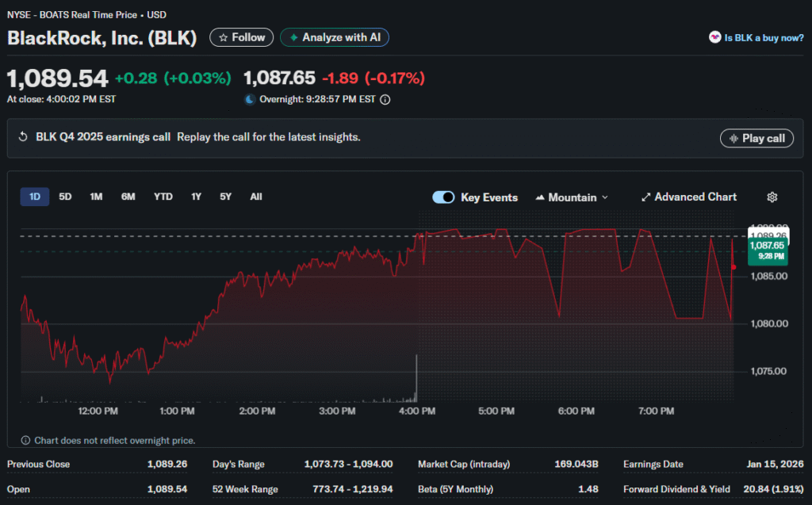812x505 pixels.
Task: Switch chart to YTD range
Action: pyautogui.click(x=163, y=197)
